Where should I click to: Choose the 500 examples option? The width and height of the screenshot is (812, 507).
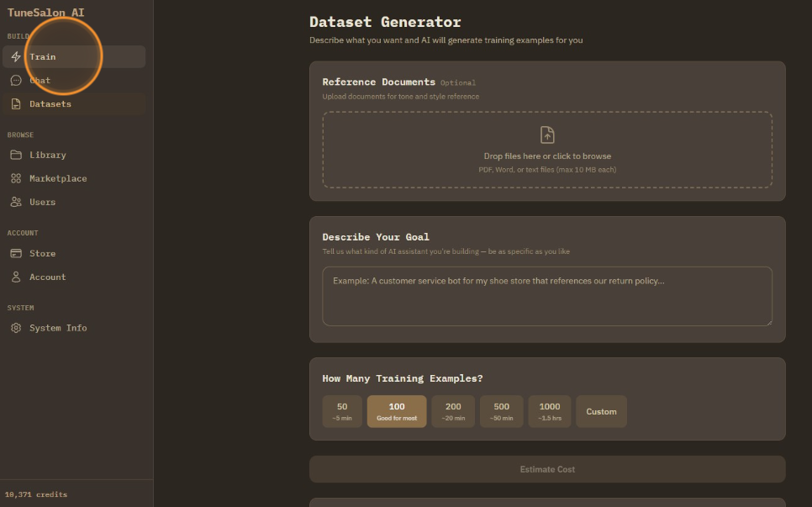tap(501, 411)
